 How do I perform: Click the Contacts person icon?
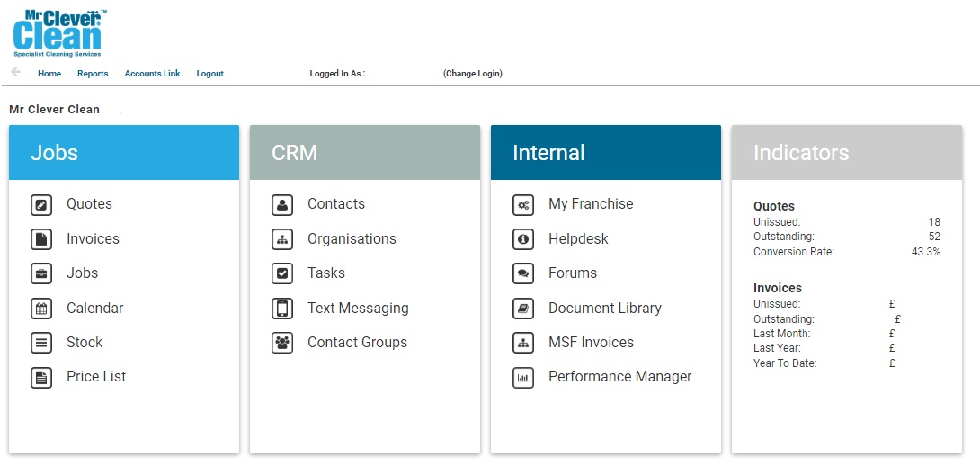click(x=282, y=205)
